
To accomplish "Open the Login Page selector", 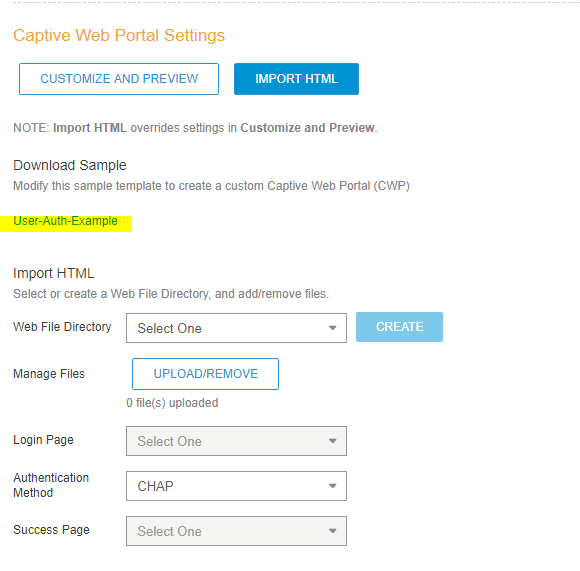I will 236,441.
